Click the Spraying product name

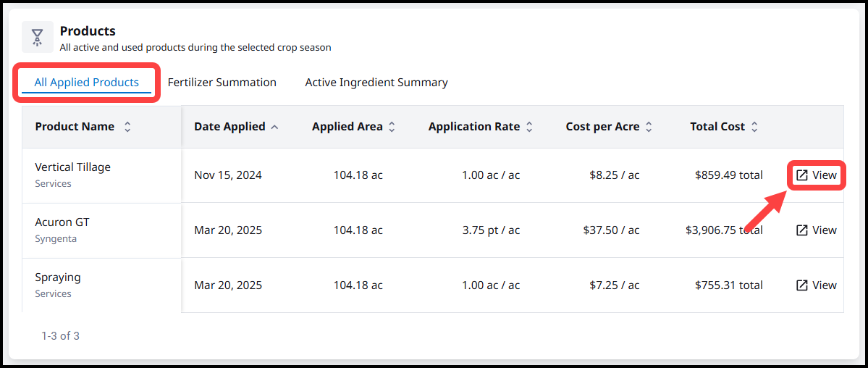point(57,277)
